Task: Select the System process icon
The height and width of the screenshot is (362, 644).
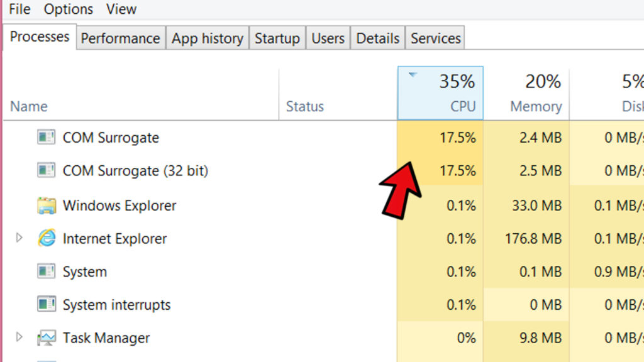Action: tap(46, 271)
